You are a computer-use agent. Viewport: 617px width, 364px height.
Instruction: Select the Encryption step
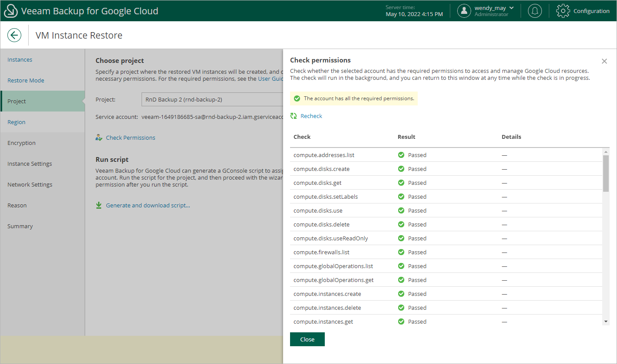tap(43, 143)
